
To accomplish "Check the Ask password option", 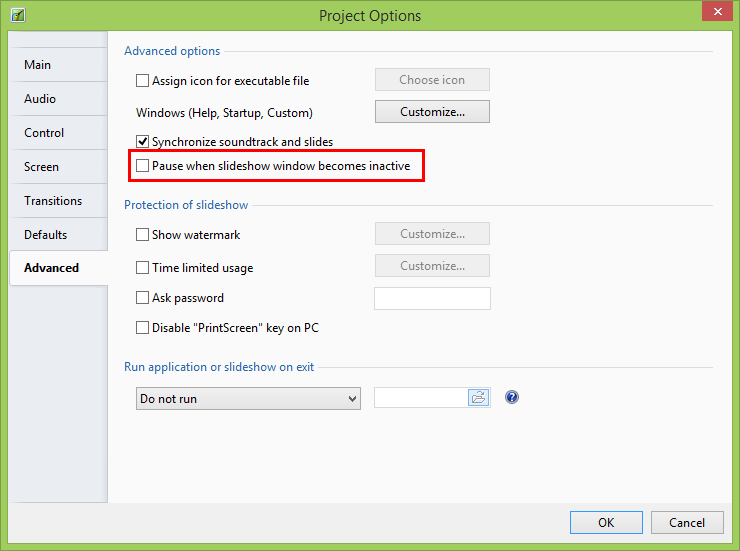I will (x=143, y=298).
